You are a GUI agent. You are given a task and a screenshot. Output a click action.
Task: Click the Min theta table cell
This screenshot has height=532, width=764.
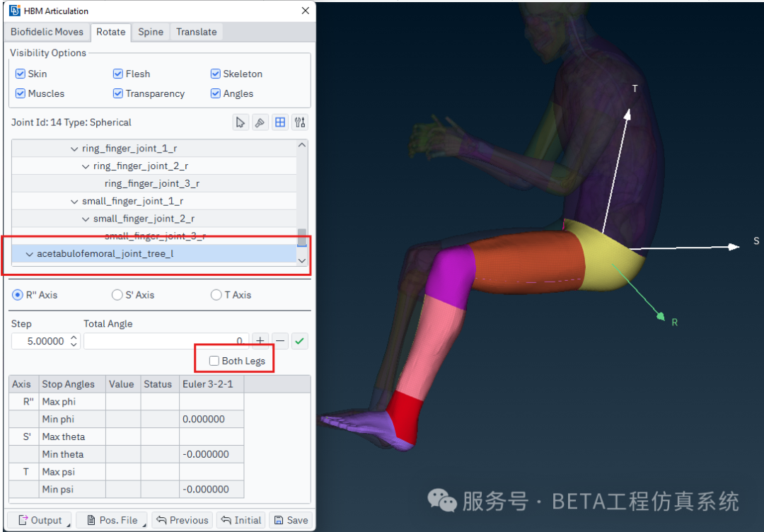73,454
